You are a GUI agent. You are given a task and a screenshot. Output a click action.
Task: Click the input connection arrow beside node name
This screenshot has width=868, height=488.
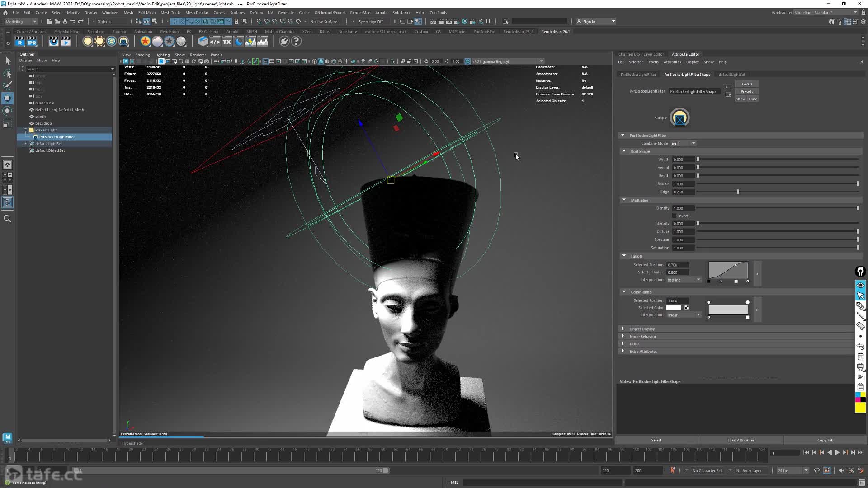coord(728,87)
